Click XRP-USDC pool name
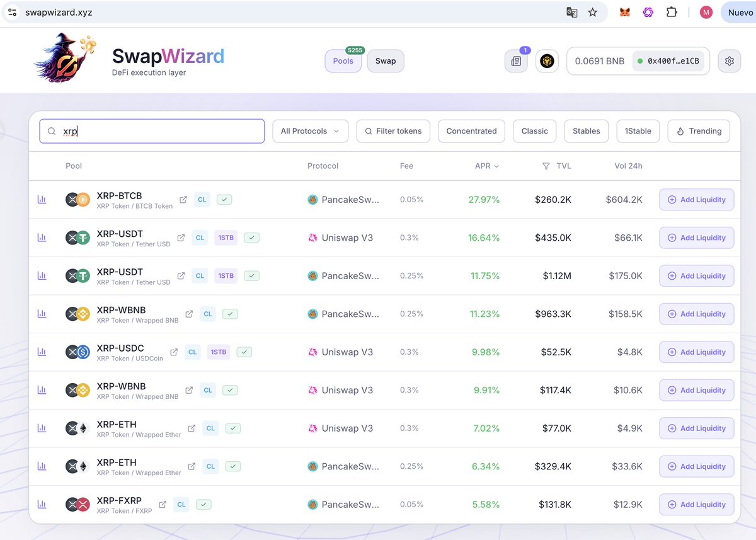756x540 pixels. click(x=120, y=348)
